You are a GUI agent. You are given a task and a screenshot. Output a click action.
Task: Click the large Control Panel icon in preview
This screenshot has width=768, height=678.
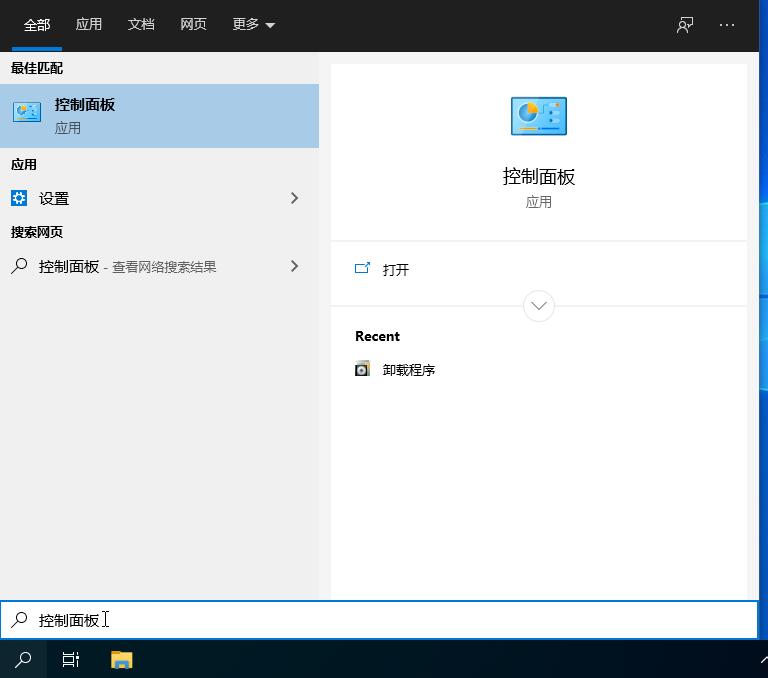point(538,116)
